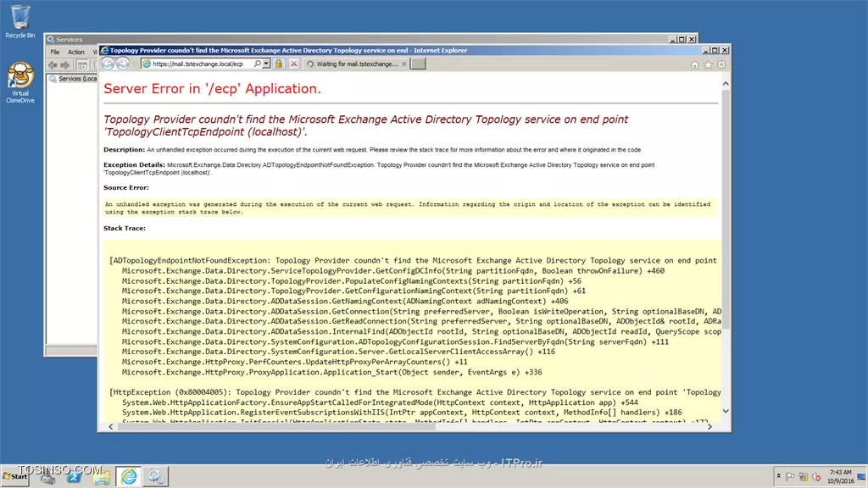Screen dimensions: 868x488
Task: Click the GetLocalServerClientAccessArray stack line
Action: click(338, 352)
